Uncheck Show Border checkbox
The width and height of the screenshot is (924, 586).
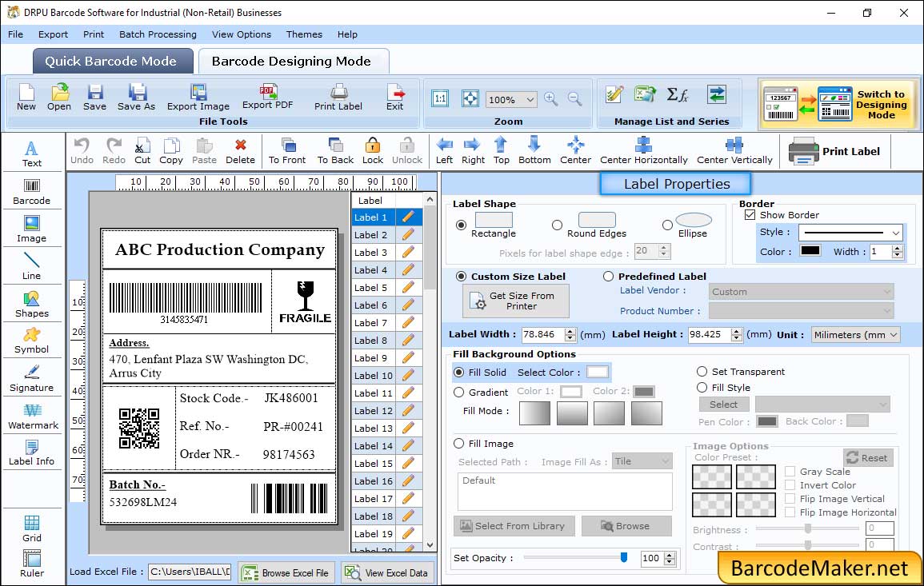(x=750, y=215)
